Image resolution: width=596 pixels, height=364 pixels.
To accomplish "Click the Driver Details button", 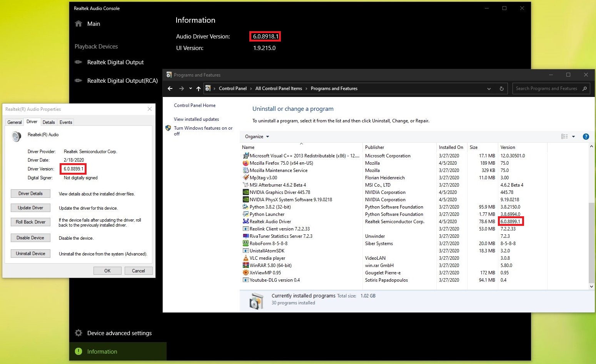I will pyautogui.click(x=30, y=194).
